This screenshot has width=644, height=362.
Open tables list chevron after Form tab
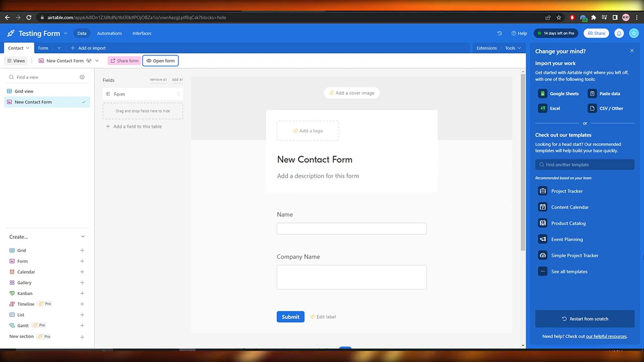pos(59,48)
